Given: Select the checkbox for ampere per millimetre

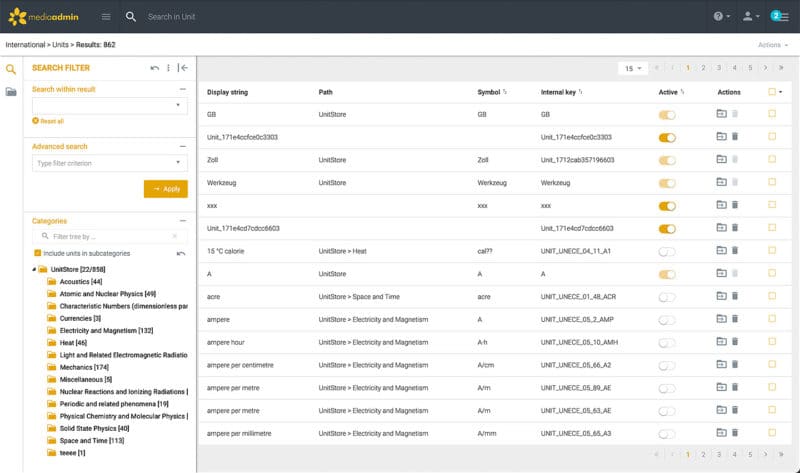Looking at the screenshot, I should click(772, 433).
